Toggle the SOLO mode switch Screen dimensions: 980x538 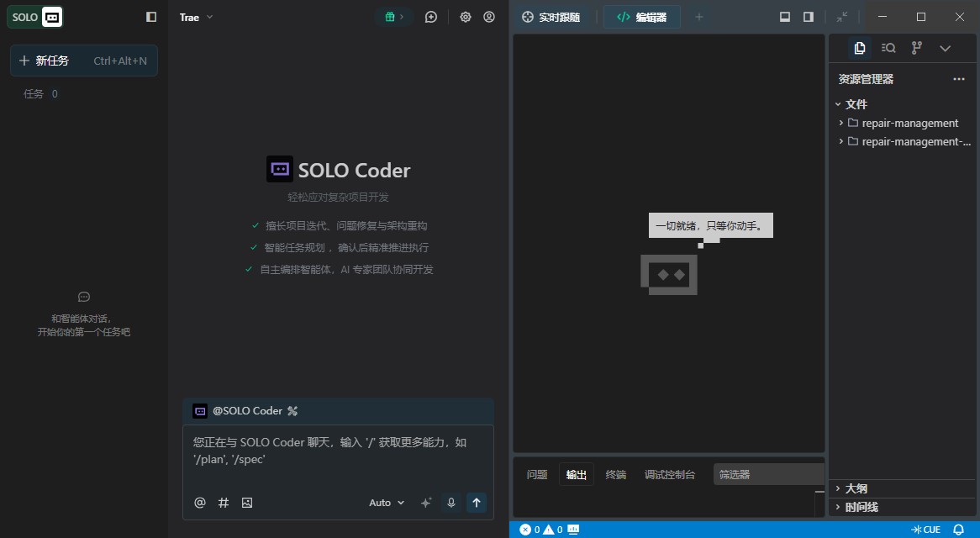point(35,17)
